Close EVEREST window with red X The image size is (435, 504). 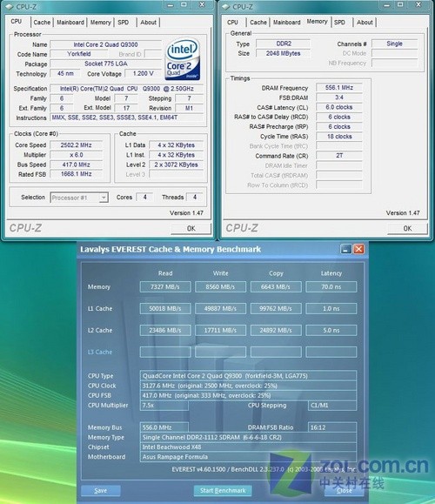358,249
